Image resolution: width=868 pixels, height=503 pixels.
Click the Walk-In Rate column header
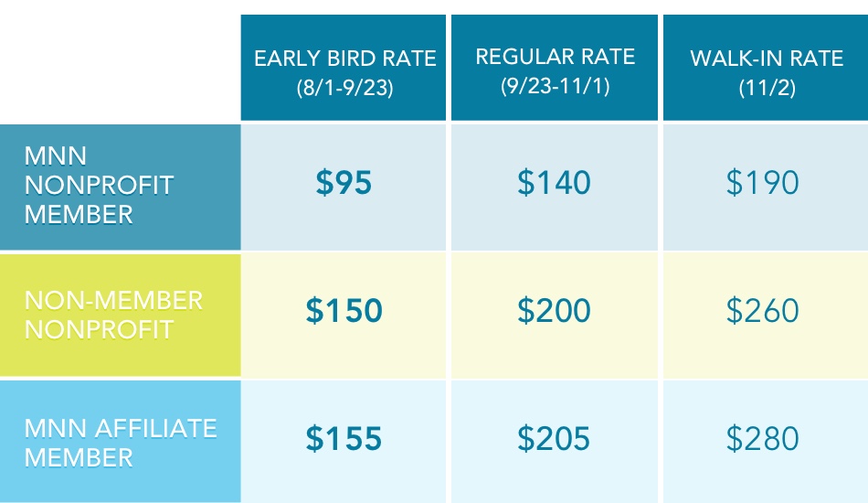pyautogui.click(x=766, y=59)
